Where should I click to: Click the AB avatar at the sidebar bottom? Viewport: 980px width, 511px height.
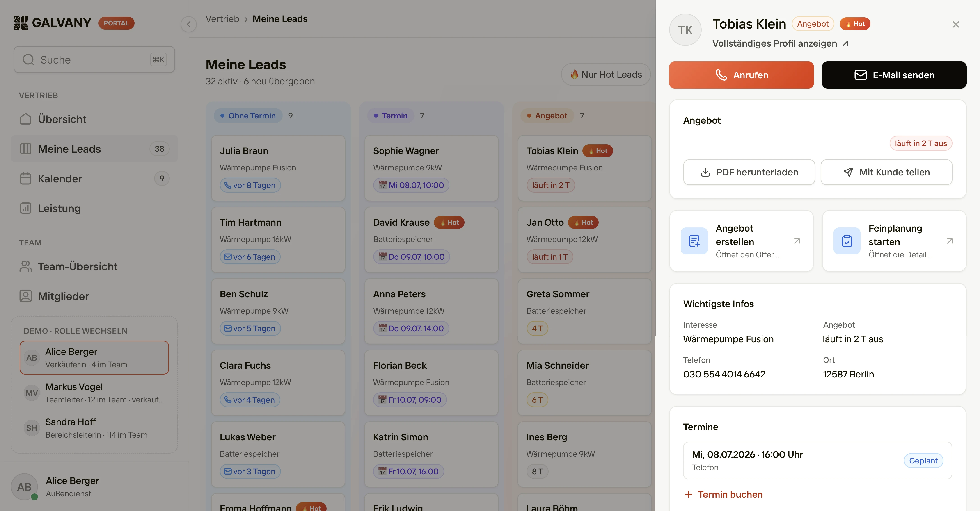tap(24, 487)
